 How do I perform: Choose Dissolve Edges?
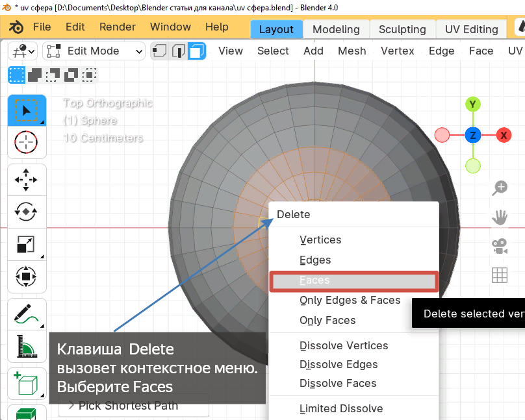click(x=354, y=364)
